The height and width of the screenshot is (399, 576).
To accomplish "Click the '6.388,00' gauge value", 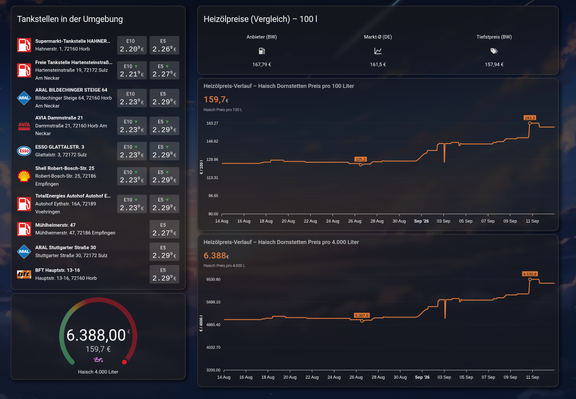I will pos(96,335).
